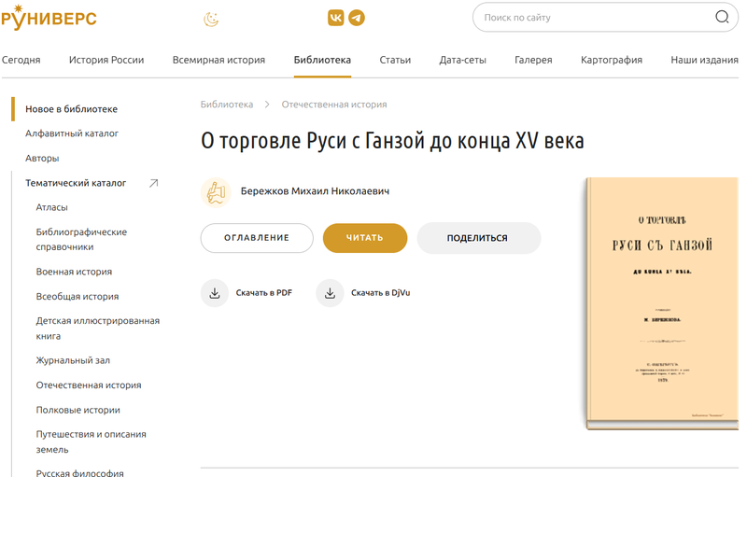This screenshot has width=747, height=560.
Task: Click the author avatar icon
Action: (x=216, y=192)
